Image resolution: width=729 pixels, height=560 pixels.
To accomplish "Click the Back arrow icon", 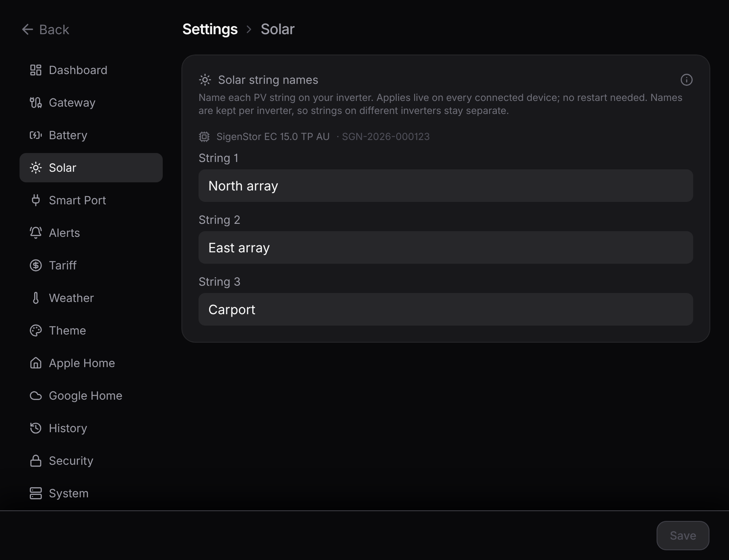I will coord(27,29).
